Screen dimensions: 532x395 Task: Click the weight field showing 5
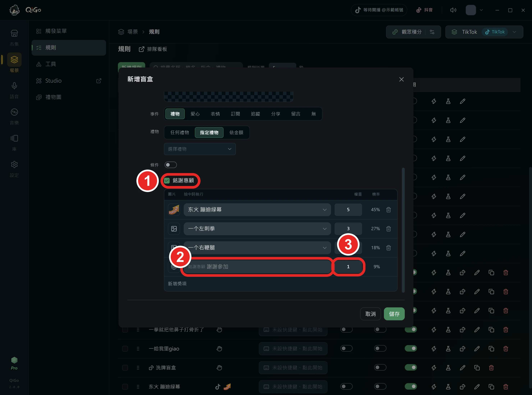click(x=348, y=210)
